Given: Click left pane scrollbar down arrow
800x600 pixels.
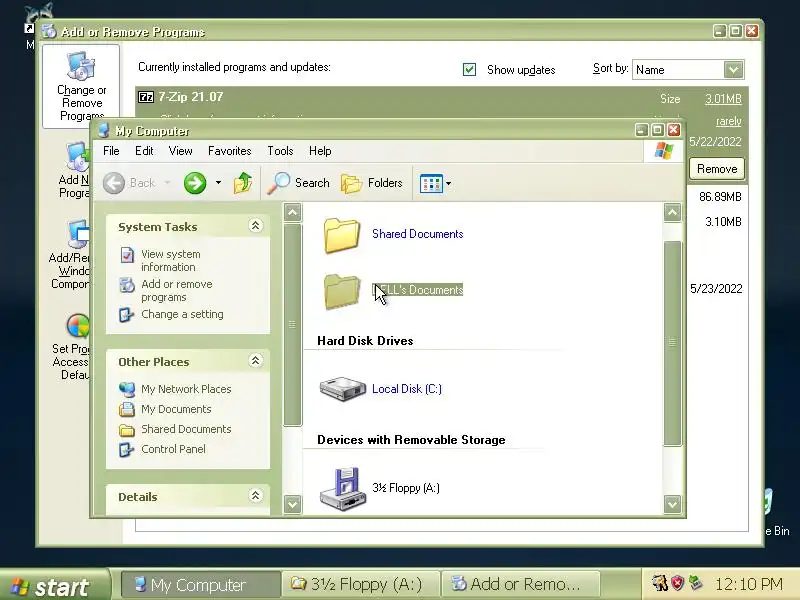Looking at the screenshot, I should [292, 504].
